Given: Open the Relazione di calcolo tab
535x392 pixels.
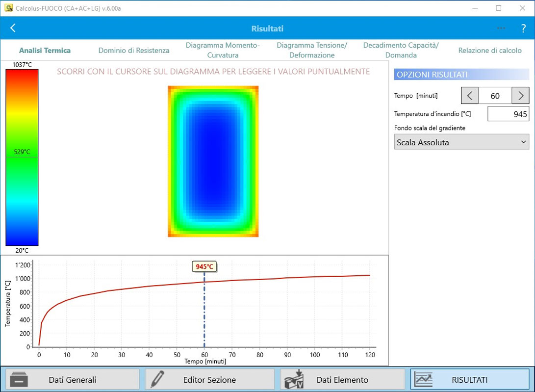Looking at the screenshot, I should point(489,51).
